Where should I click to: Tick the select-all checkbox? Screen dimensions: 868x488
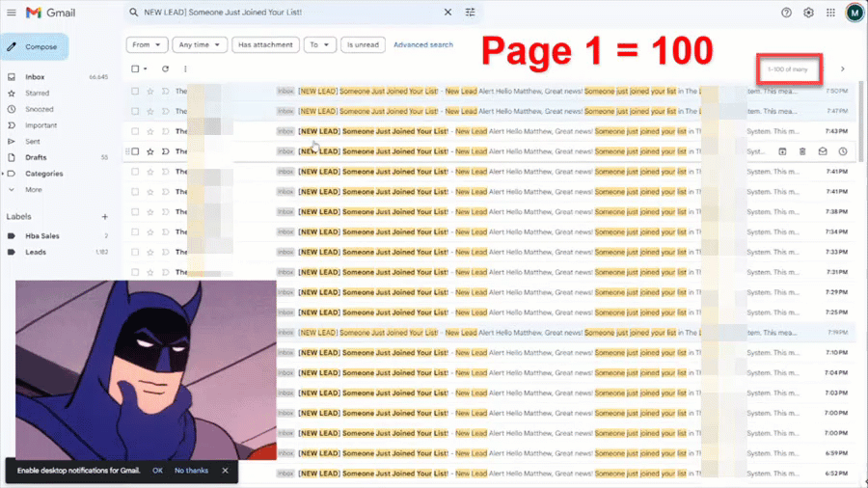135,68
